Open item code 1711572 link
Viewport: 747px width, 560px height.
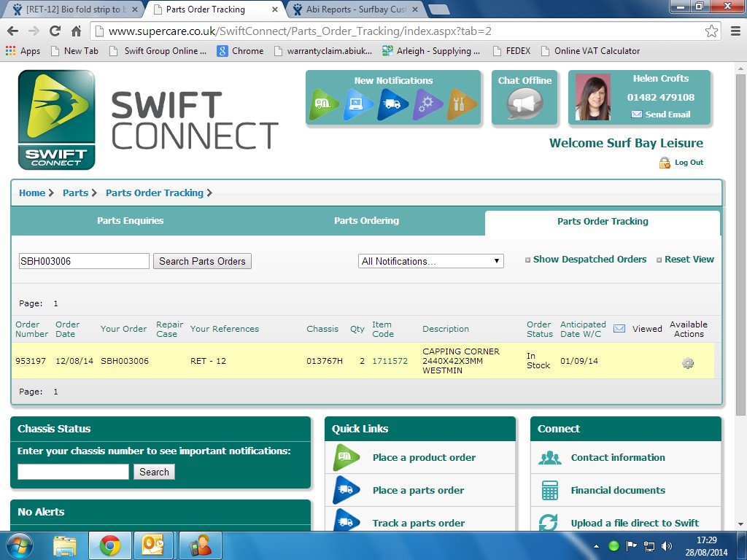click(390, 361)
